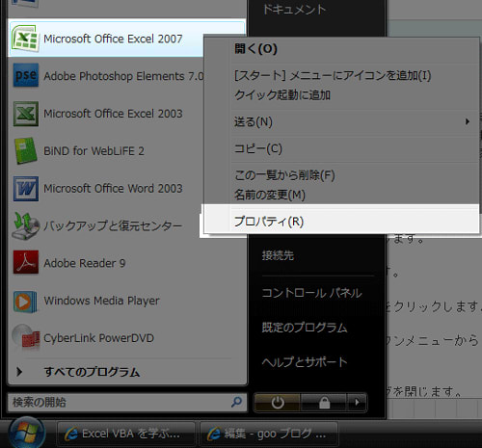Open ドキュメント in Start menu
This screenshot has height=448, width=482.
[295, 10]
